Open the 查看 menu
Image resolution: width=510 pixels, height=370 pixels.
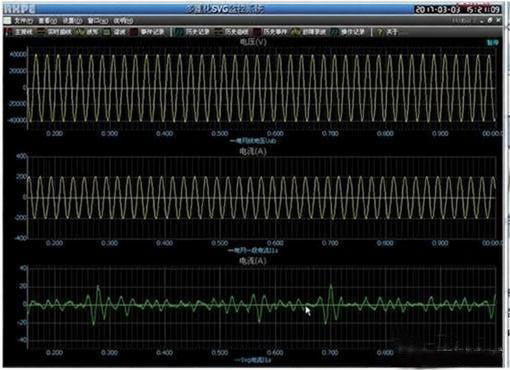pyautogui.click(x=48, y=21)
